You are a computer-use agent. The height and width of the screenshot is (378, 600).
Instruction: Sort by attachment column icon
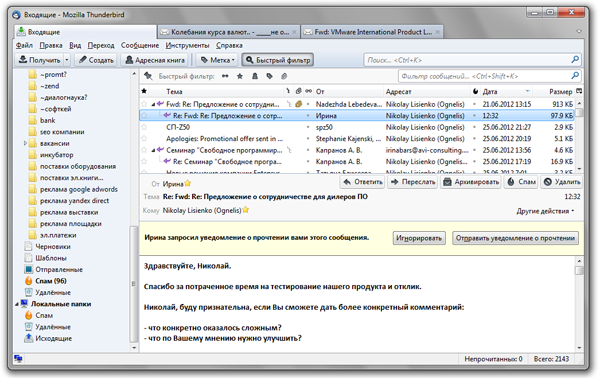[x=298, y=91]
